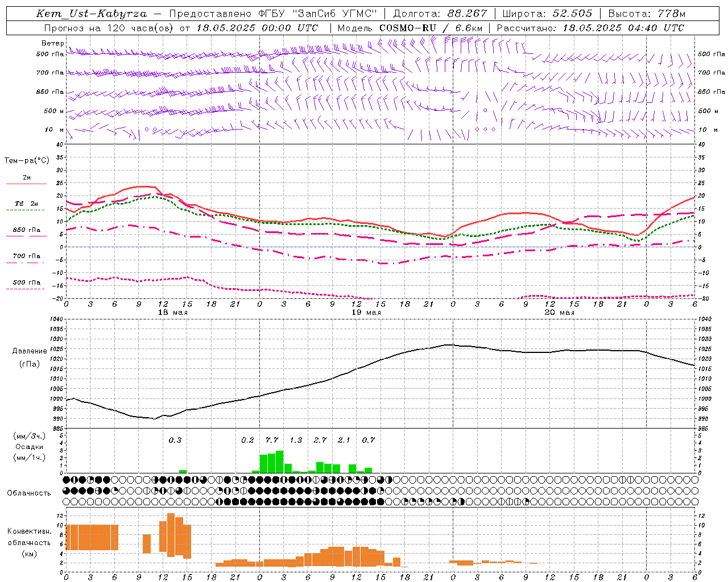
Task: Click the Широта: 52.505 value
Action: 547,14
